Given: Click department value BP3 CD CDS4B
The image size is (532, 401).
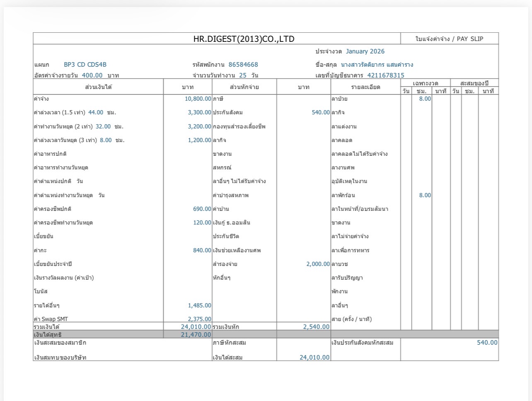Looking at the screenshot, I should point(85,65).
